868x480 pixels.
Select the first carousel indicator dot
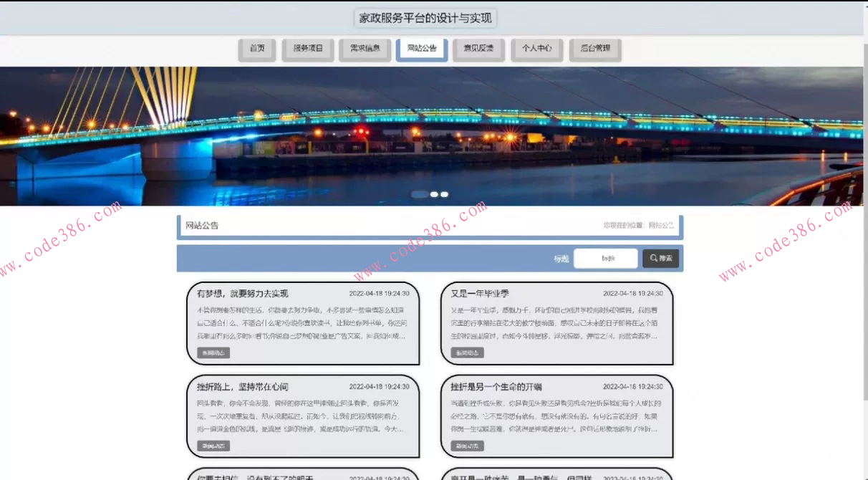pos(421,194)
